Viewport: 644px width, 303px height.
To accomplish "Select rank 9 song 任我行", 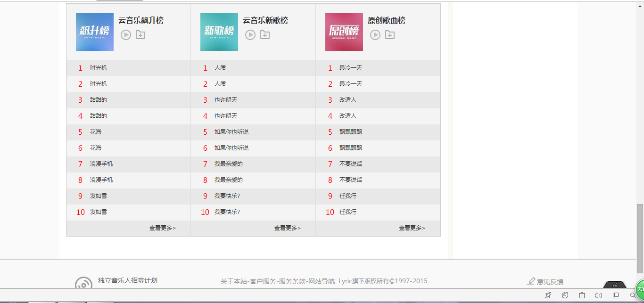I will pos(348,196).
